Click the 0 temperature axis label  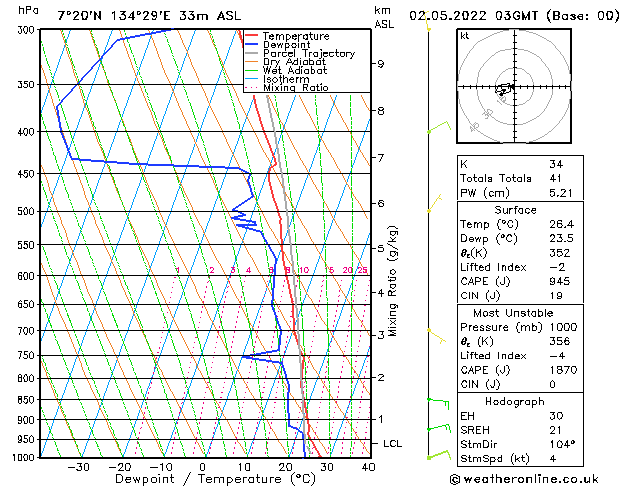(203, 467)
